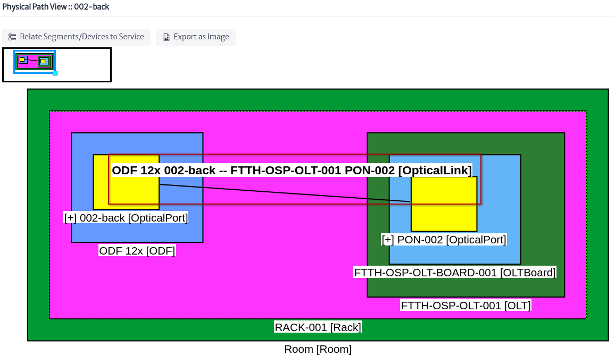Select the yellow 002-back port box
This screenshot has width=615, height=364.
click(126, 182)
